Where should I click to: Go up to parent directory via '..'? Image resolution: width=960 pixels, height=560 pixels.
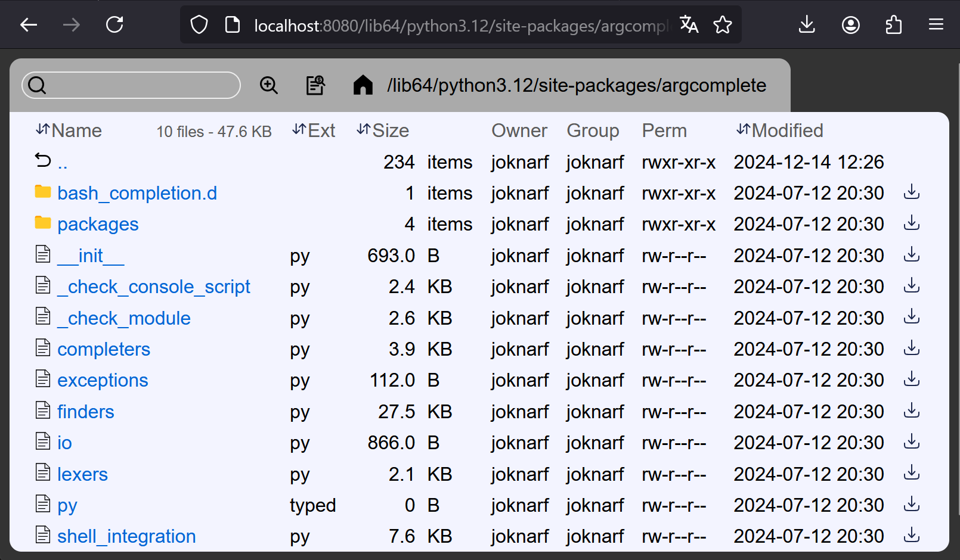pyautogui.click(x=63, y=162)
